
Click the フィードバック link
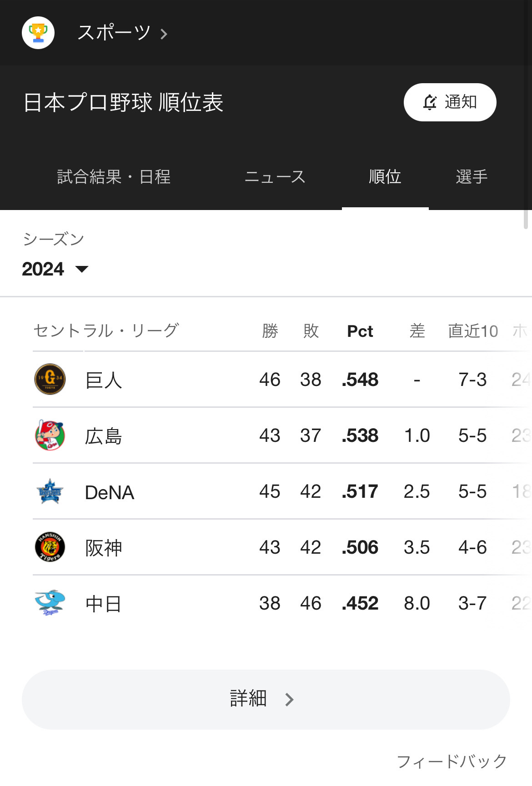[452, 761]
